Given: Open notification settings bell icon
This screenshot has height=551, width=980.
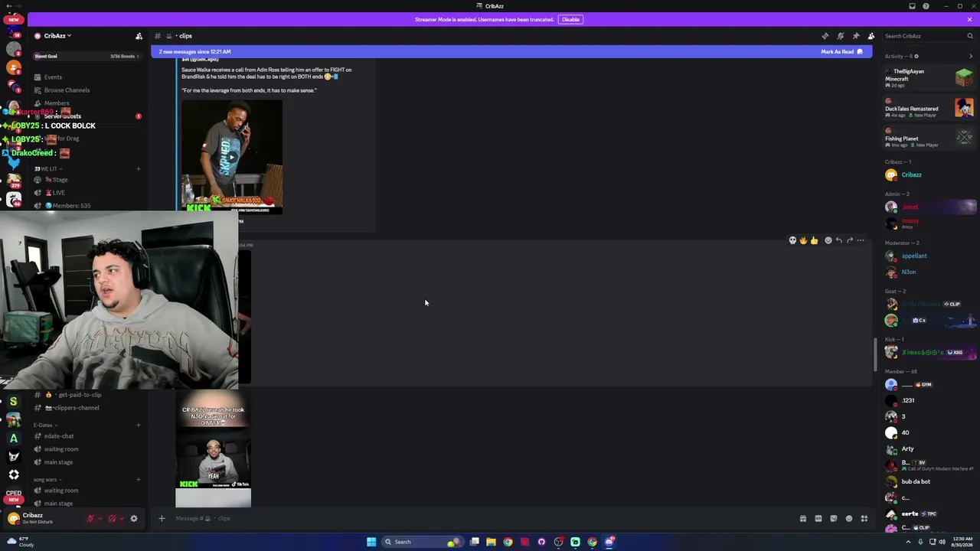Looking at the screenshot, I should (841, 36).
